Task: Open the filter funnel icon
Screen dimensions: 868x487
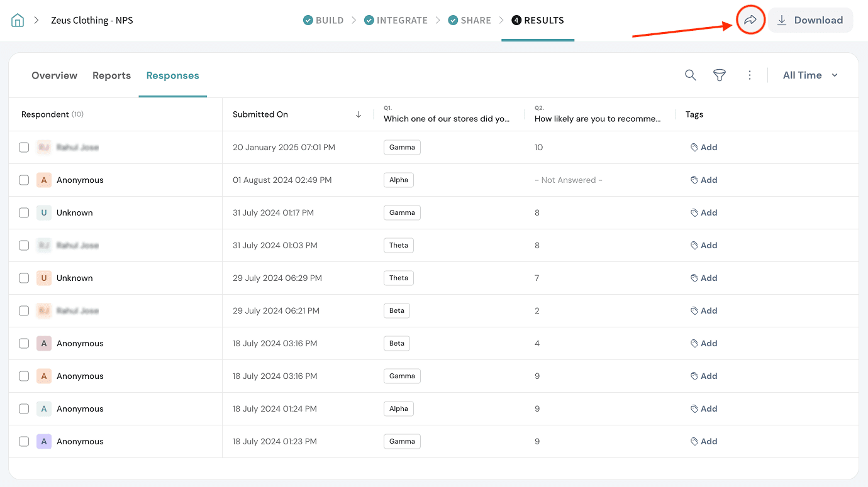Action: click(719, 75)
